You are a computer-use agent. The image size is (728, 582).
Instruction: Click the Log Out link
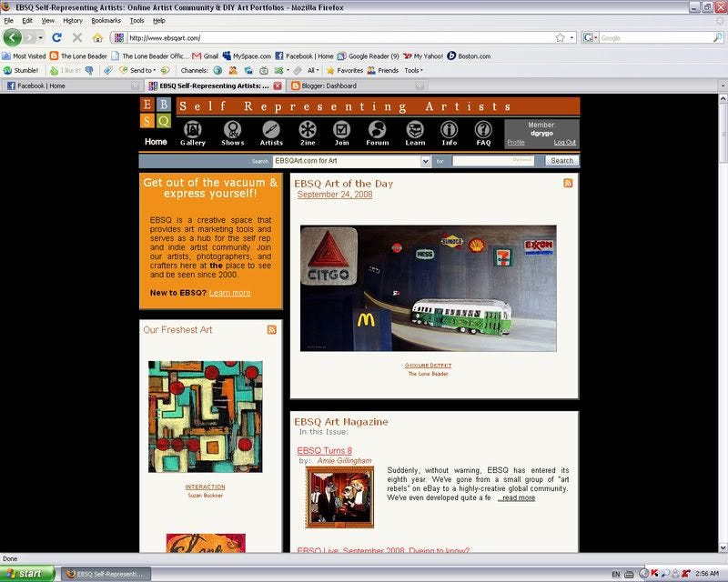pyautogui.click(x=564, y=143)
